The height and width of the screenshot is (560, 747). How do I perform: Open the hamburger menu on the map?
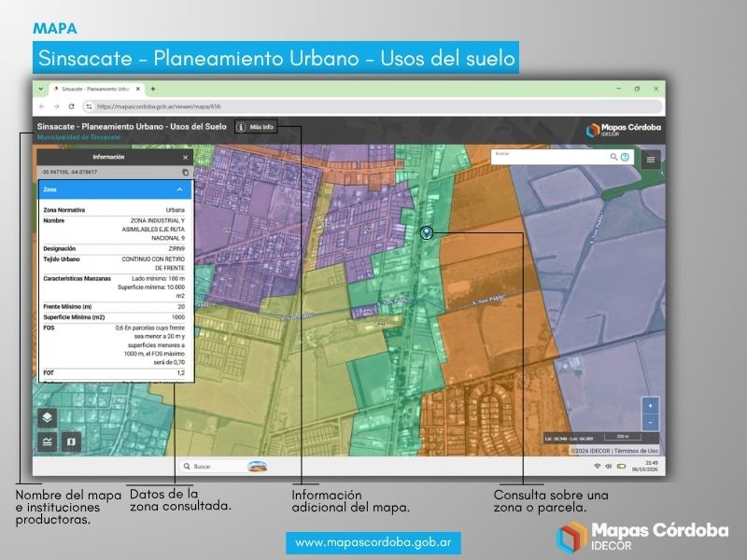pos(650,160)
